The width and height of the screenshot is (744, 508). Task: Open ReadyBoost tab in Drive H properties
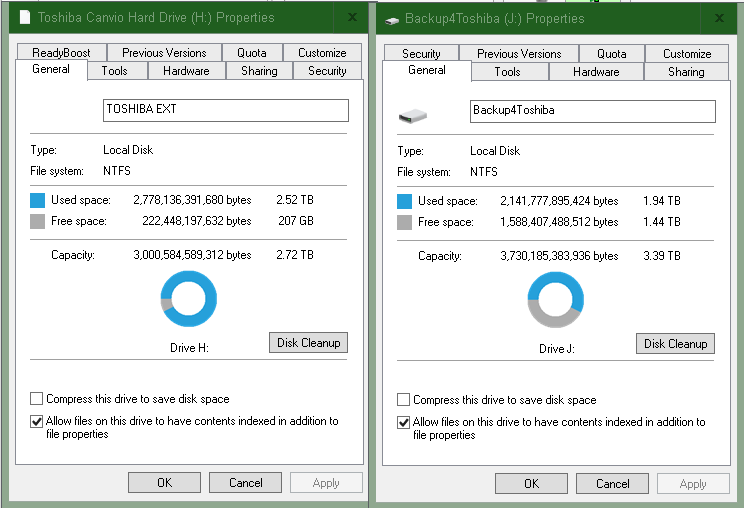pos(61,52)
